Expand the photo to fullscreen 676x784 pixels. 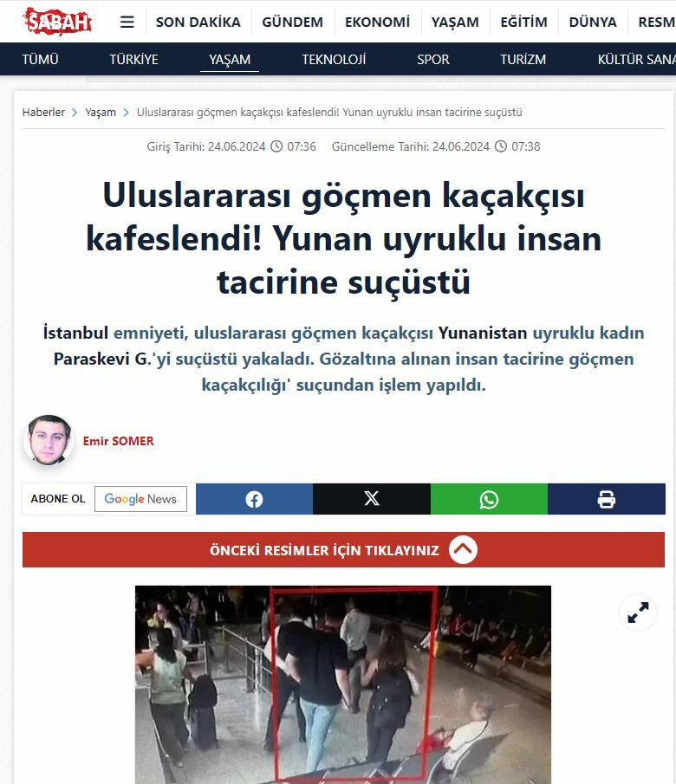tap(638, 612)
